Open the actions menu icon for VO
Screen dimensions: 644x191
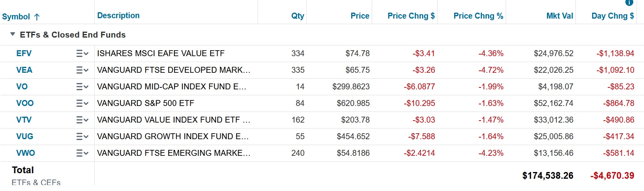(x=82, y=87)
